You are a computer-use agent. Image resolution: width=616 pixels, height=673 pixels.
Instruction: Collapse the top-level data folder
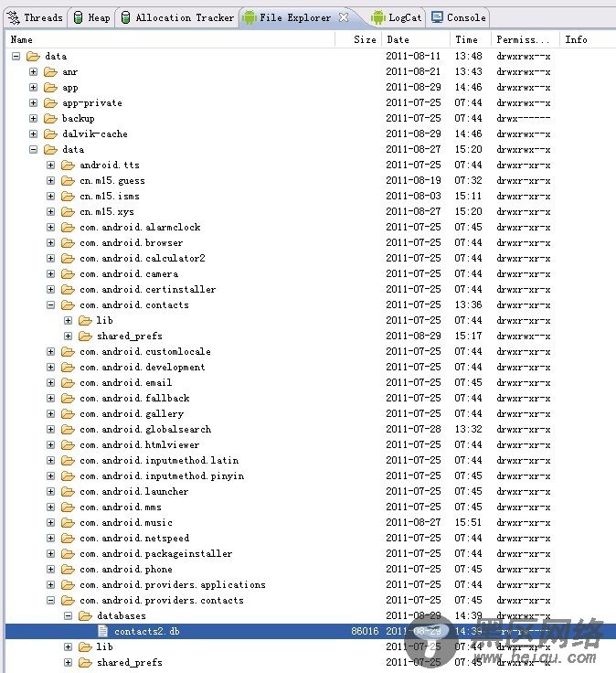pyautogui.click(x=16, y=56)
